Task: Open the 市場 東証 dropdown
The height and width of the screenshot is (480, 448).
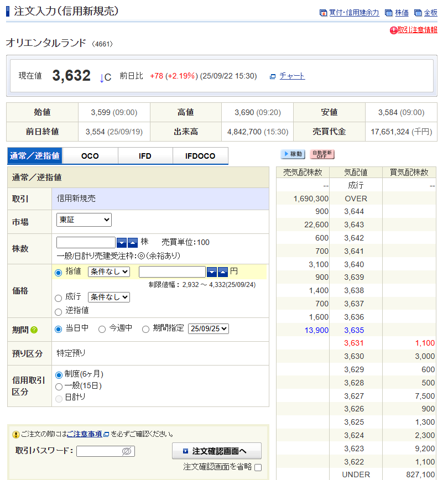Action: tap(84, 220)
